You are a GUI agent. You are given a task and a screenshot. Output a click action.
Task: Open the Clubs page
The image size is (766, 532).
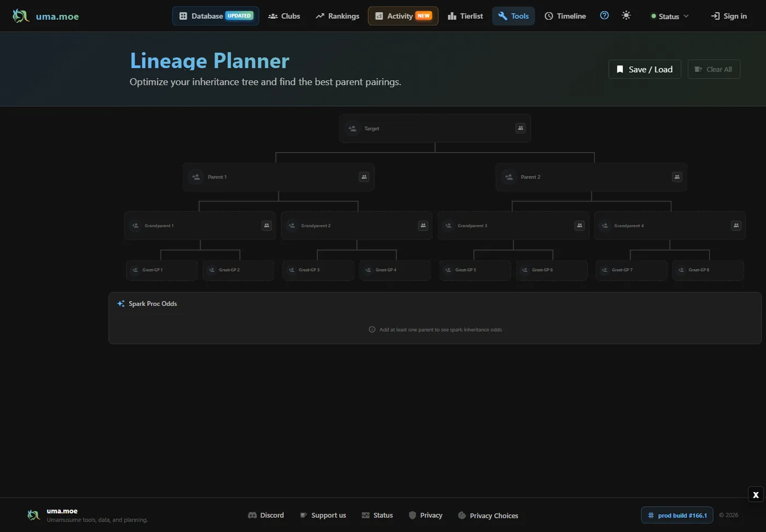click(284, 16)
